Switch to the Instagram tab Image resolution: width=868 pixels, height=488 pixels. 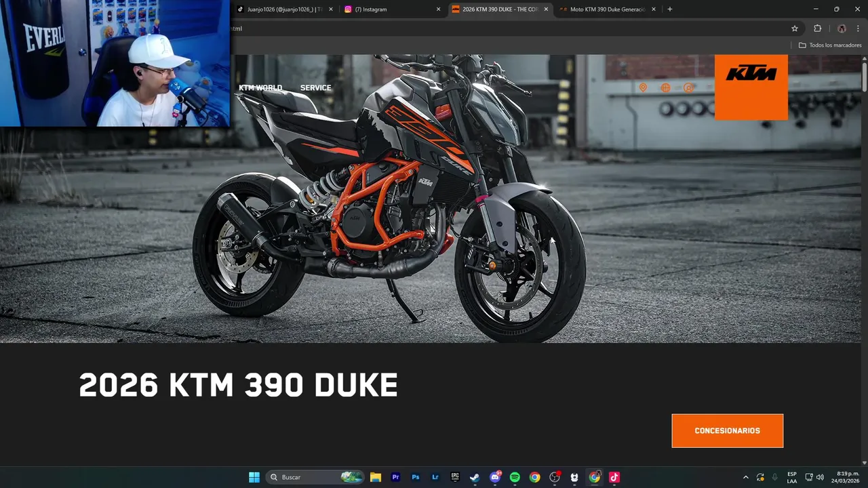tap(392, 9)
